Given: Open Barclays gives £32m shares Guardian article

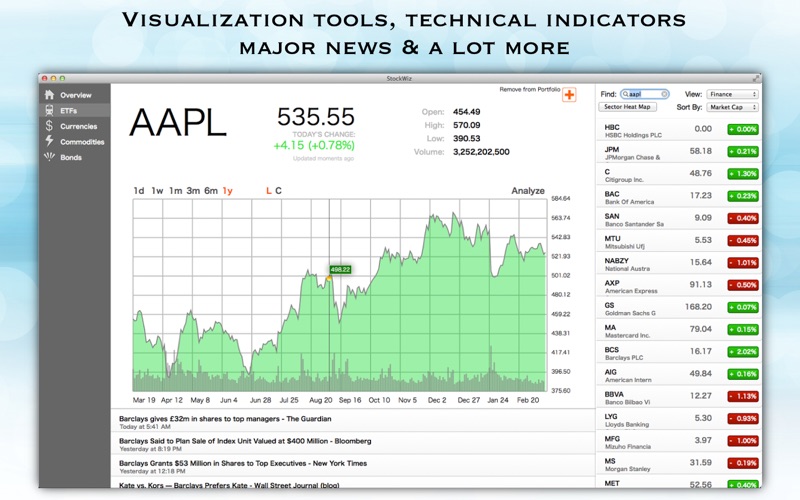Looking at the screenshot, I should 353,421.
